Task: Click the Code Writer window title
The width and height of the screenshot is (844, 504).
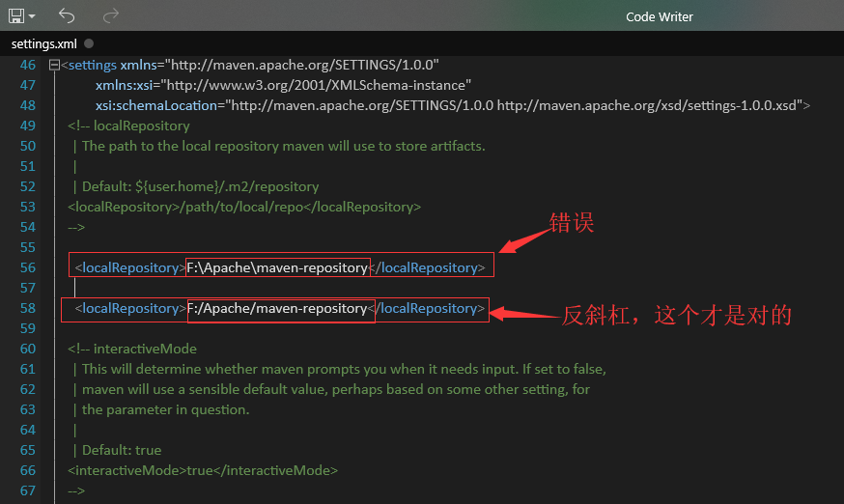Action: pos(660,16)
